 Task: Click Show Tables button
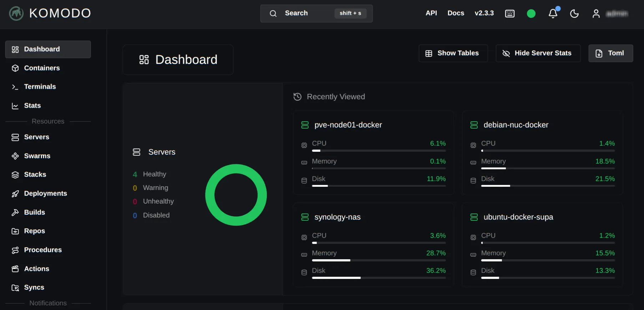453,53
